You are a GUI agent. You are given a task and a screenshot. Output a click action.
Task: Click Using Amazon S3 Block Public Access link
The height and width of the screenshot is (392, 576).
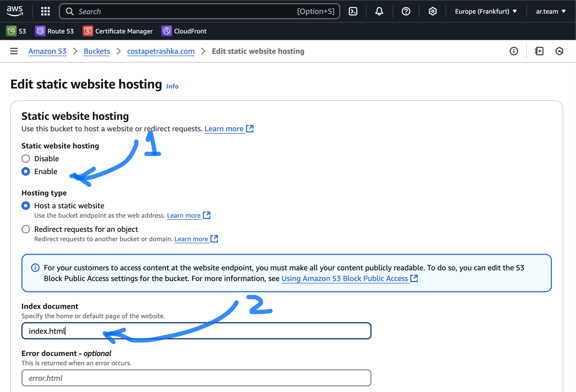pos(344,278)
